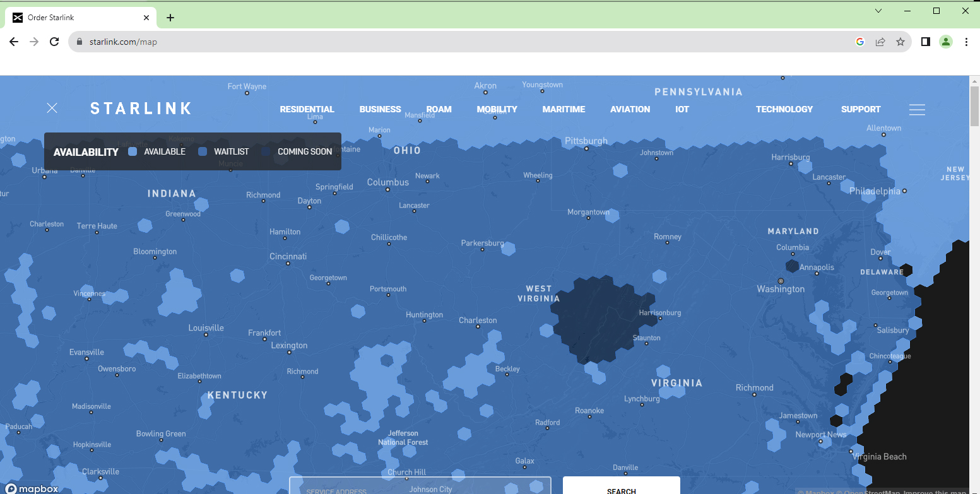Open the browser side panel icon

[925, 42]
